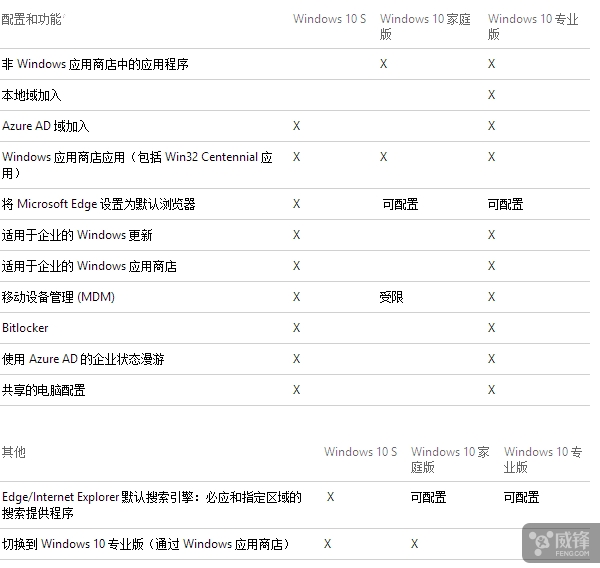Select the '本地域加入' row label

click(31, 95)
